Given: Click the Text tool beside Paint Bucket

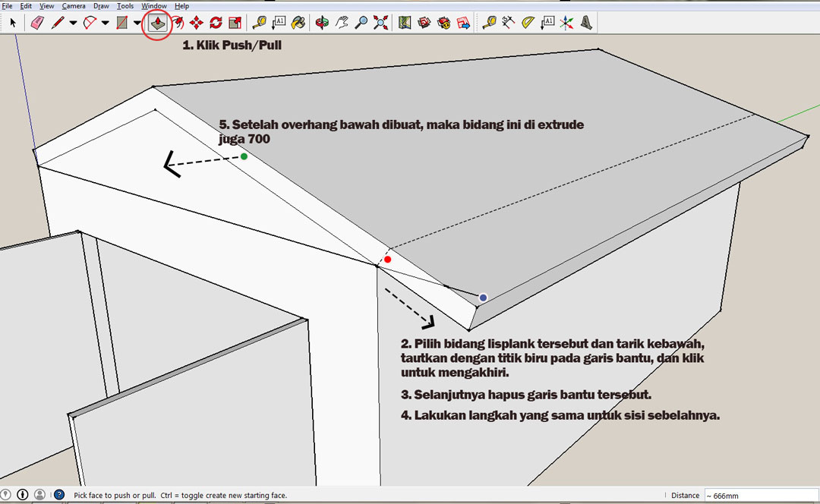Looking at the screenshot, I should point(279,23).
